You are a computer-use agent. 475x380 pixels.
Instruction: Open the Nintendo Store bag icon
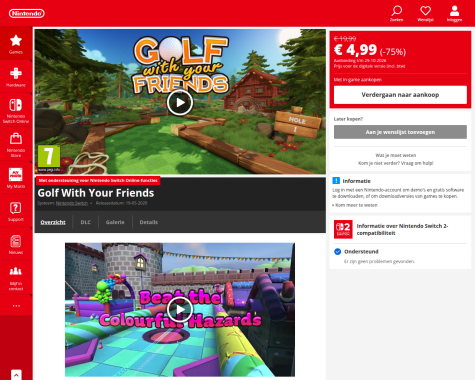(16, 138)
